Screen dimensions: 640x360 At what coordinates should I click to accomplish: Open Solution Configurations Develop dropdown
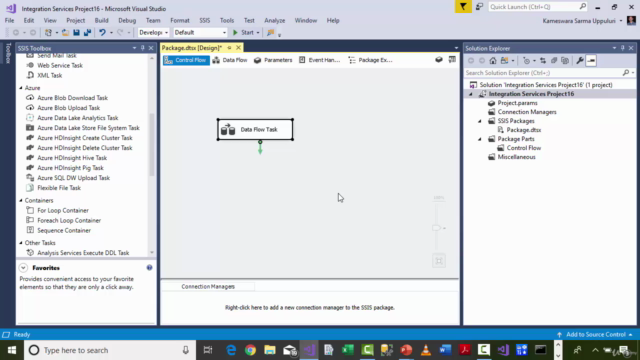click(x=153, y=33)
